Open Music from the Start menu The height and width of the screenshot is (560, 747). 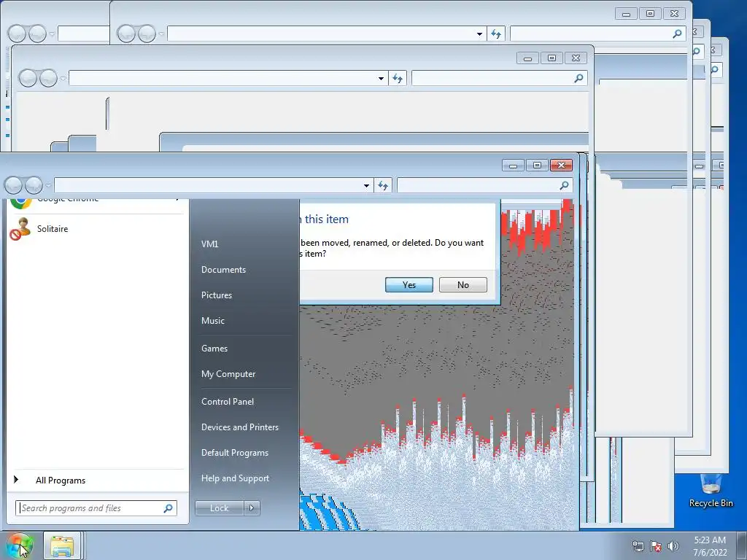click(x=212, y=321)
